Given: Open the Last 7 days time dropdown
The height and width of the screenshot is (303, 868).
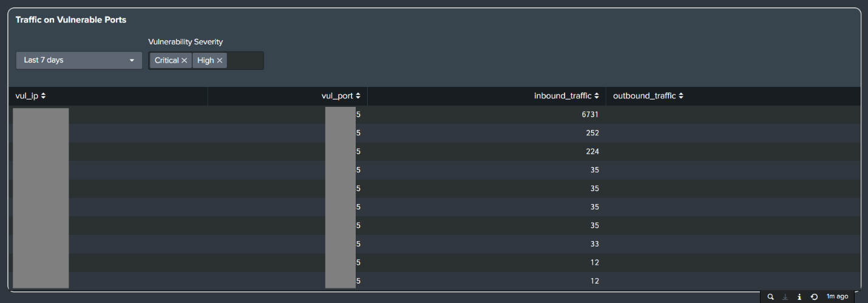Looking at the screenshot, I should [x=79, y=60].
